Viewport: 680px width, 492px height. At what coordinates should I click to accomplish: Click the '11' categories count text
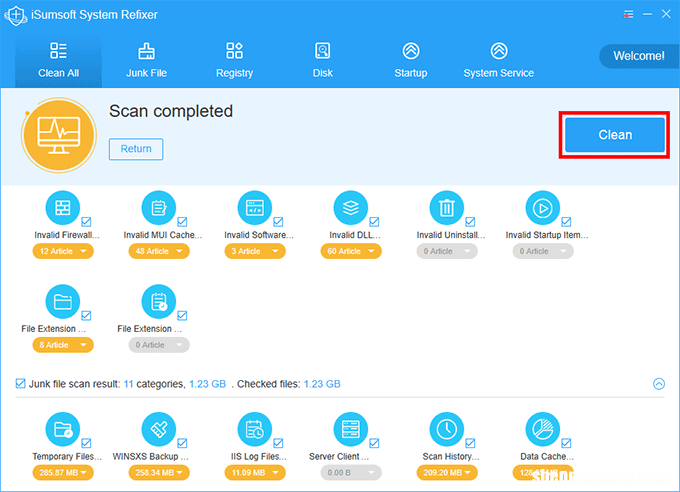(x=128, y=384)
